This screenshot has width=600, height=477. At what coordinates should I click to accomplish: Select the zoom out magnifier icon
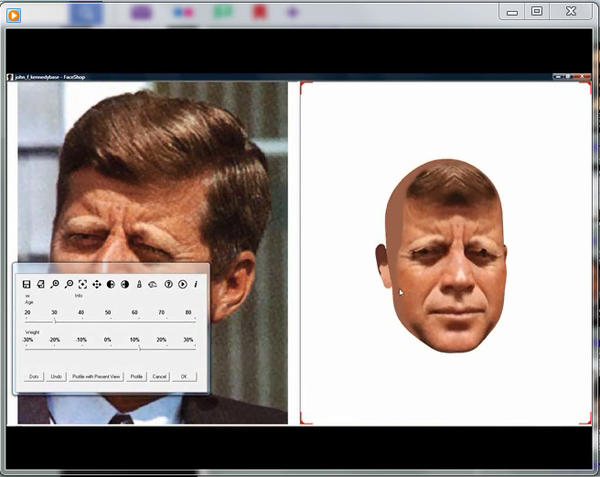point(69,284)
